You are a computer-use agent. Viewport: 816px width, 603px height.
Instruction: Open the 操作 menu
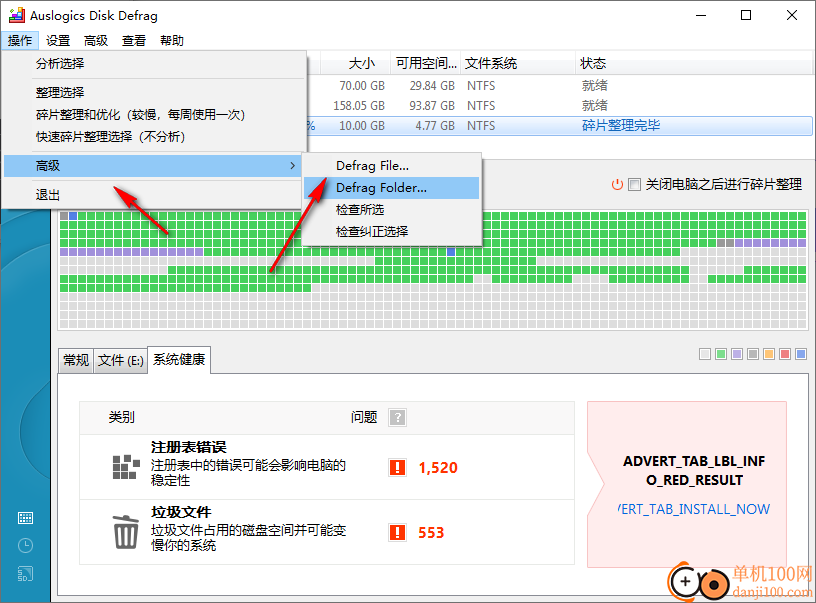20,41
